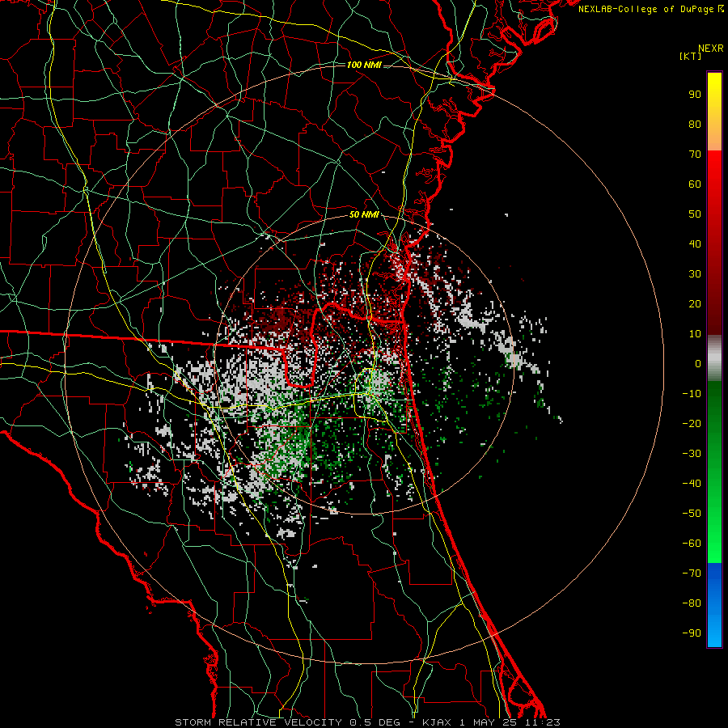The width and height of the screenshot is (728, 728).
Task: Click the [KT] units label
Action: 691,56
